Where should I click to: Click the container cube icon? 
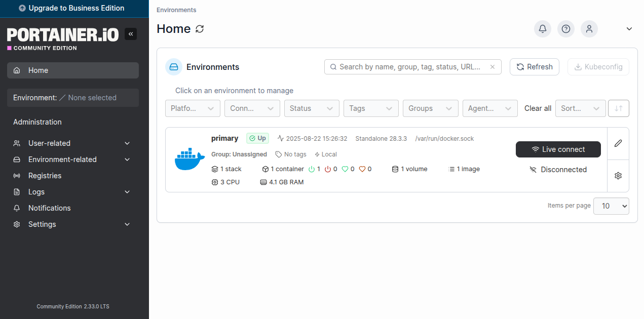[265, 169]
